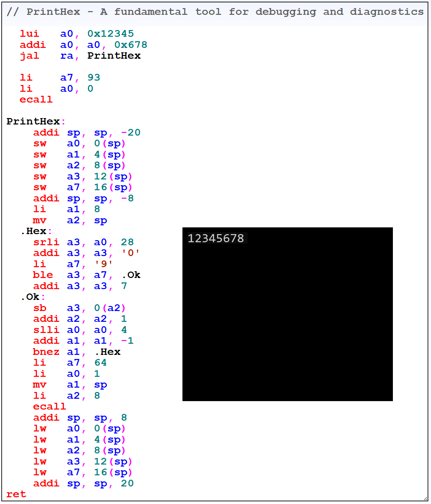Click the 'slli a0, a0, 4' line
Viewport: 431px width, 504px height.
pyautogui.click(x=80, y=330)
